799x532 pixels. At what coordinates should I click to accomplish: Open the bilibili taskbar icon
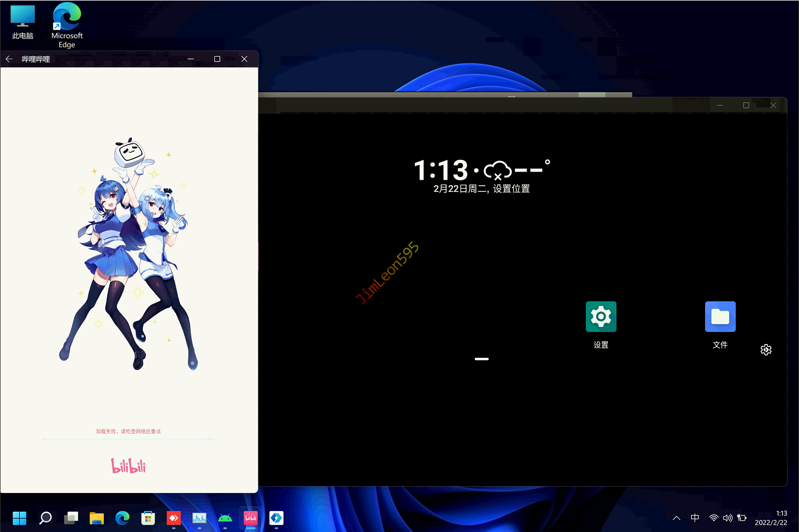coord(251,518)
